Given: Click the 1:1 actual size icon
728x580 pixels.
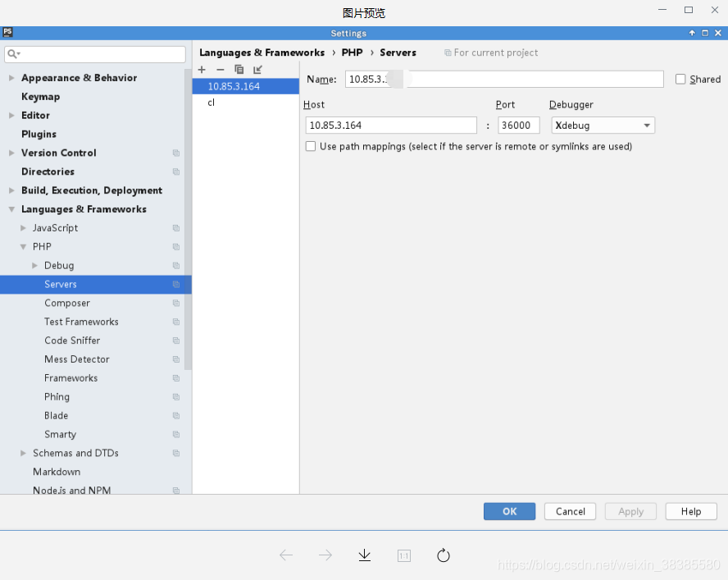Looking at the screenshot, I should coord(404,555).
